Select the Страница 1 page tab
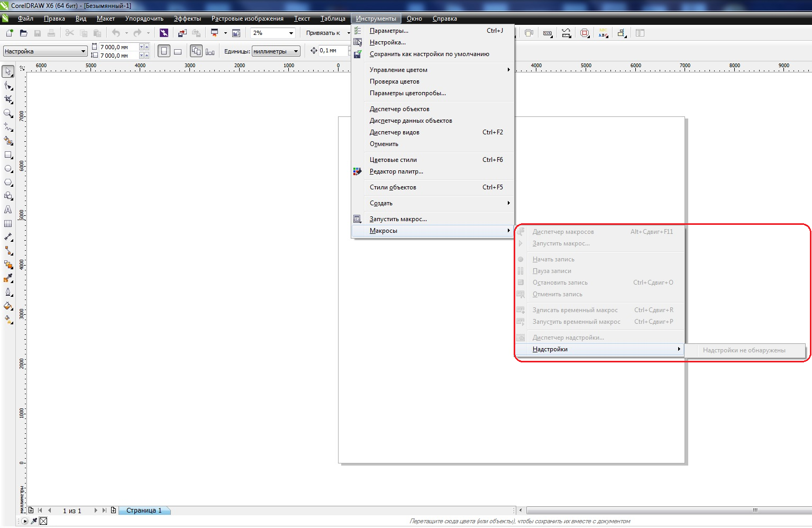Image resolution: width=812 pixels, height=528 pixels. [144, 511]
